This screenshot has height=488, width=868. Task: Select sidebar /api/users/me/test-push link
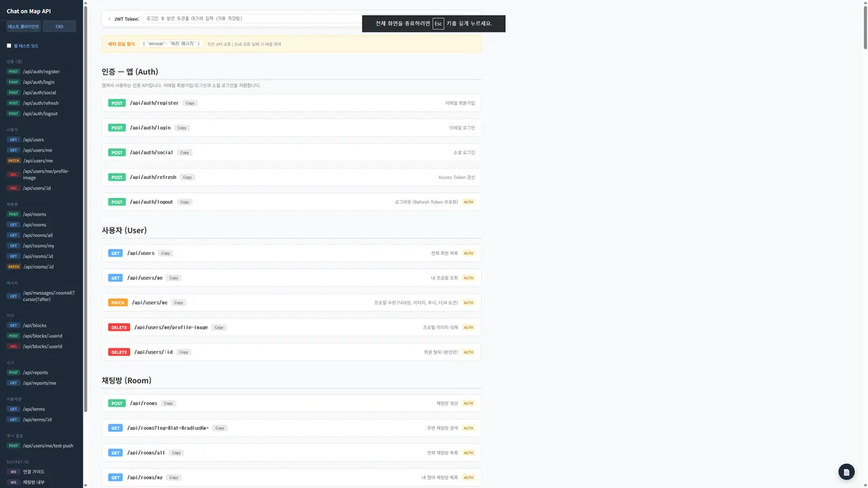(41, 445)
